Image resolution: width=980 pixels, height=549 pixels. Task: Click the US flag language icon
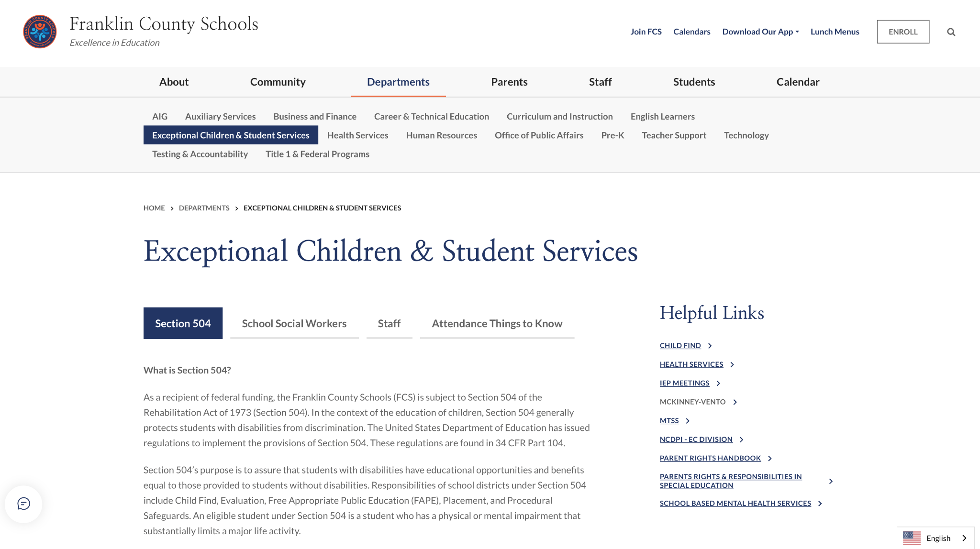pyautogui.click(x=912, y=538)
